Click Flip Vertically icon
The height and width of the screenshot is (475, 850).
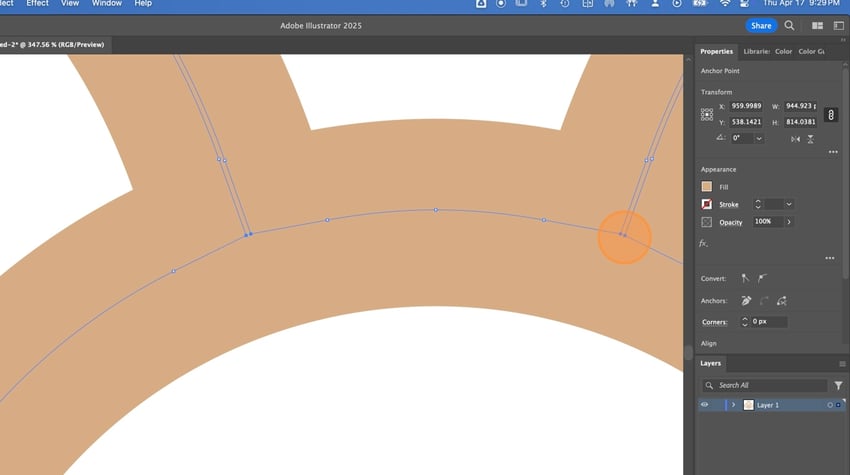pos(810,139)
